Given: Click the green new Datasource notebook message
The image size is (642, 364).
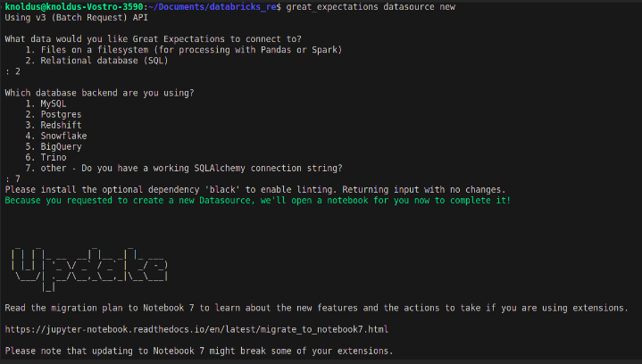Looking at the screenshot, I should click(x=257, y=200).
